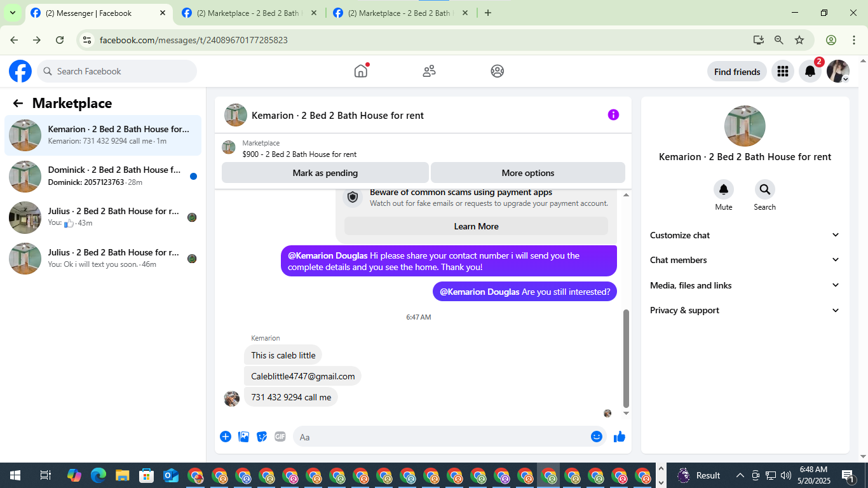Open conversation information purple icon

613,115
